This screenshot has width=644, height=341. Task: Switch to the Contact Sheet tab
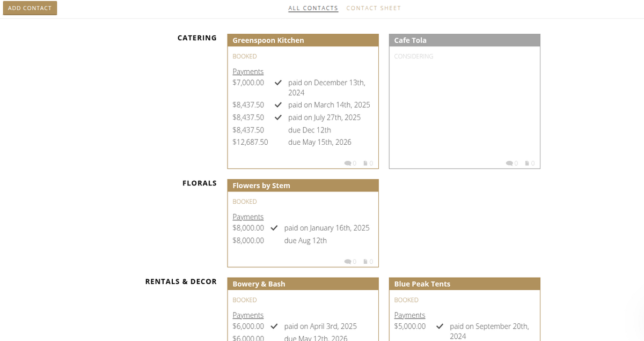tap(374, 8)
